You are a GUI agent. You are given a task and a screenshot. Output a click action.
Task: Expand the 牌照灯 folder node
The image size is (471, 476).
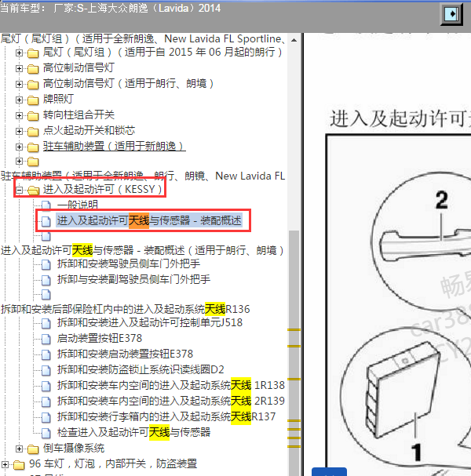pos(19,100)
